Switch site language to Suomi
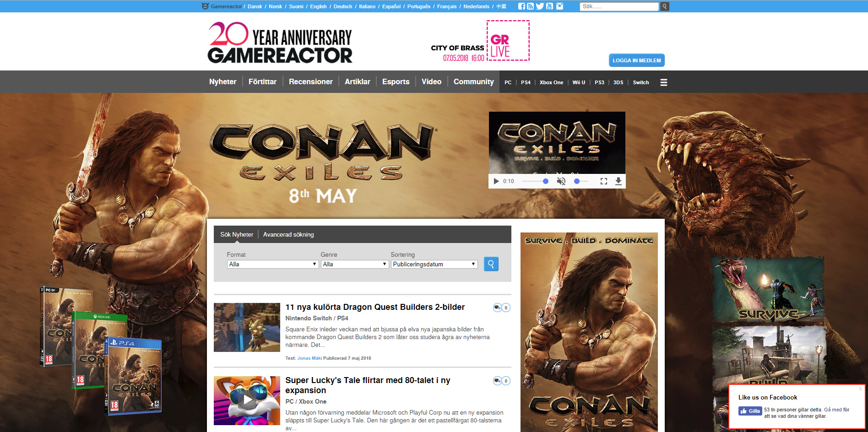868x432 pixels. pos(296,6)
